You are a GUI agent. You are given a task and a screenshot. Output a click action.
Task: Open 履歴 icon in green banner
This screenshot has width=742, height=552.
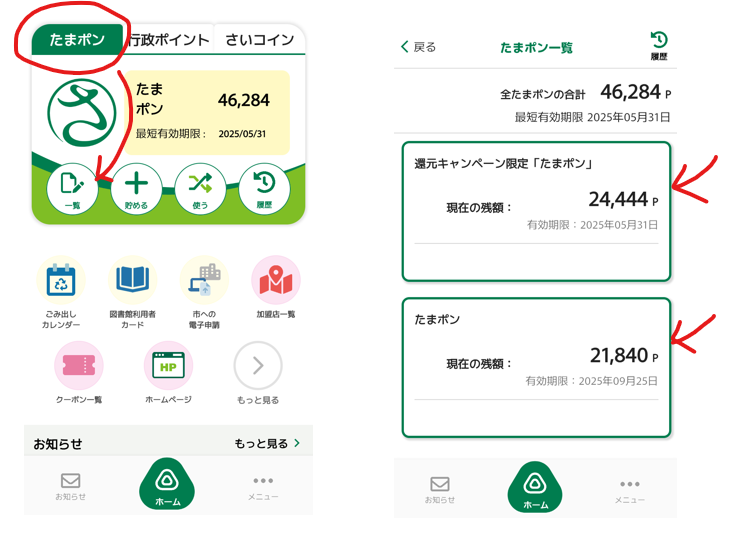pos(264,187)
